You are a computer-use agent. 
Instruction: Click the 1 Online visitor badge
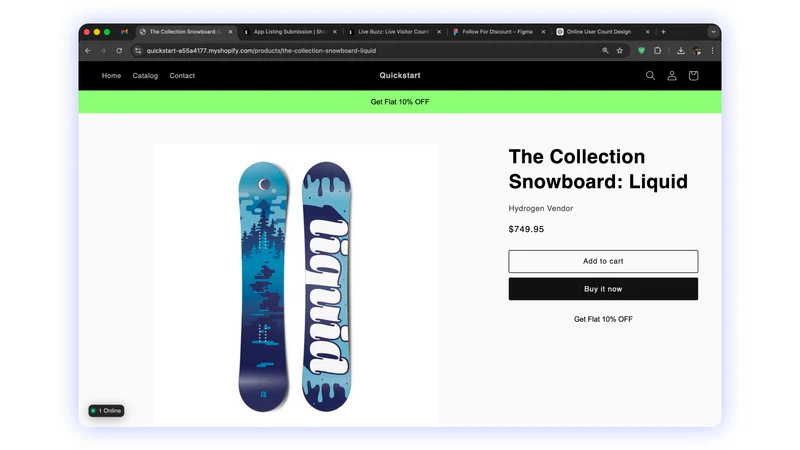coord(106,411)
